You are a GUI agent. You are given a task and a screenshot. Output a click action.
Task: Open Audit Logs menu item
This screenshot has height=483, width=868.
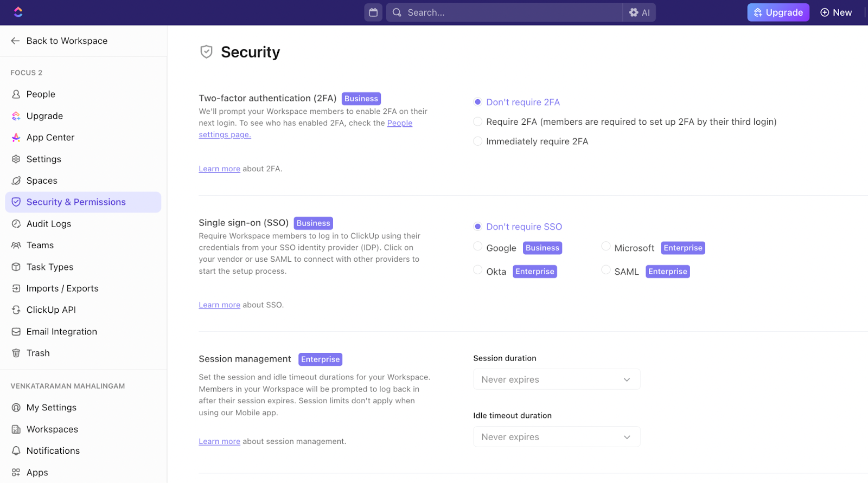point(83,224)
